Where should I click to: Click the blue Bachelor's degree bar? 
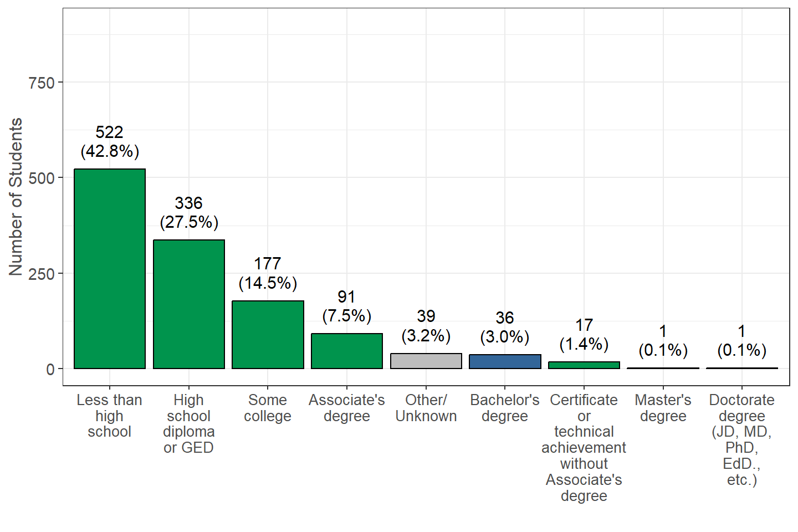point(505,361)
